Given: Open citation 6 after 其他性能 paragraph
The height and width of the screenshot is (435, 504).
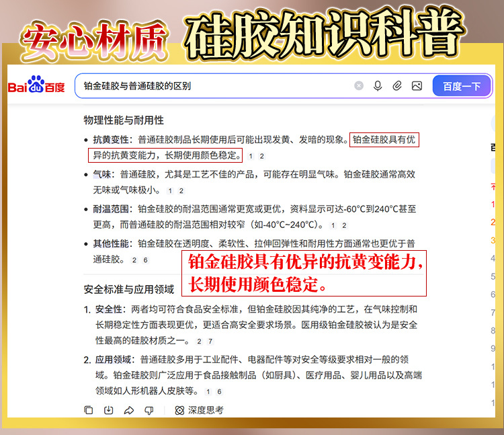Looking at the screenshot, I should (145, 260).
